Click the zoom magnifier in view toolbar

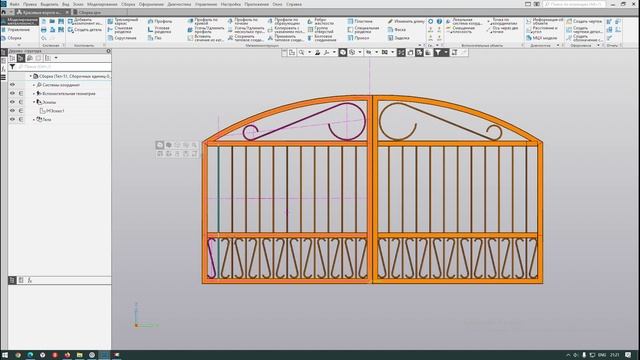tap(302, 53)
